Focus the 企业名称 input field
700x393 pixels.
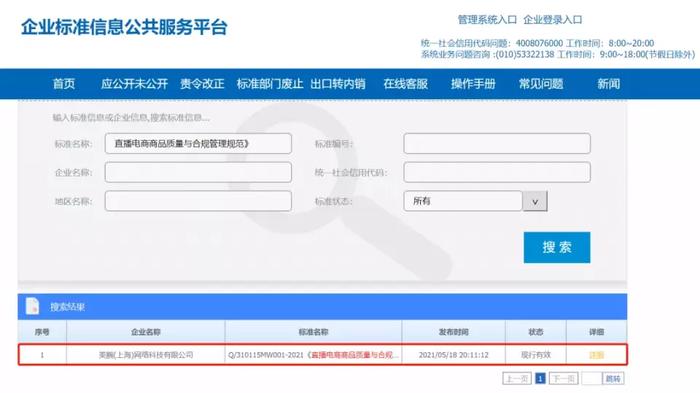click(198, 172)
